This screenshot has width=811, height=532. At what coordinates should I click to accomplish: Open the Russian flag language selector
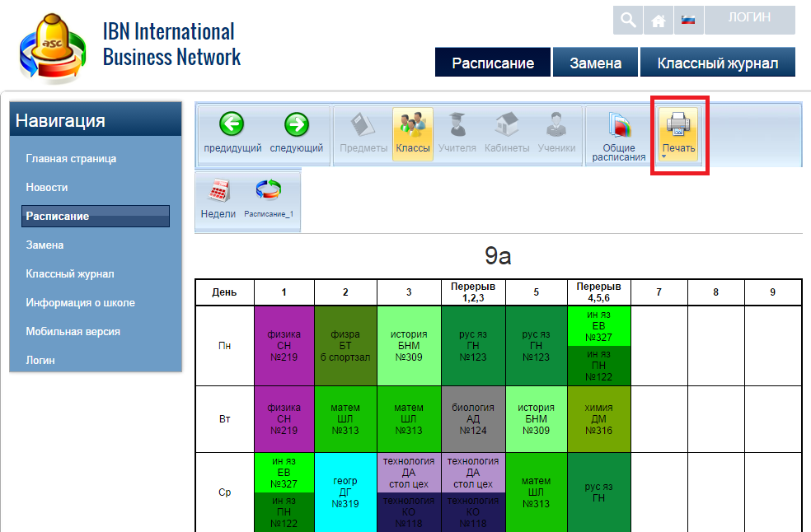[687, 21]
